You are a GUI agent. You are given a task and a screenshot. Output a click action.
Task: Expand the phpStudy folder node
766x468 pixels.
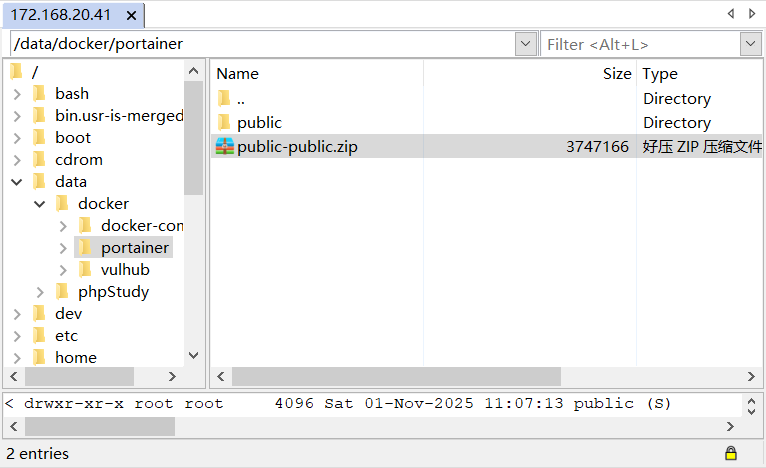[40, 292]
